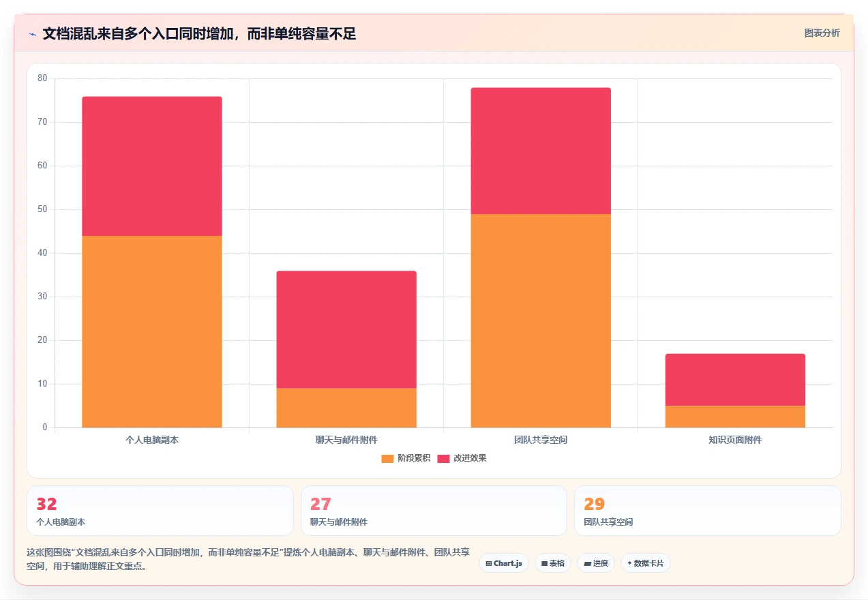The height and width of the screenshot is (600, 868).
Task: Select the 聊天与邮件附件 card showing 27
Action: tap(434, 511)
